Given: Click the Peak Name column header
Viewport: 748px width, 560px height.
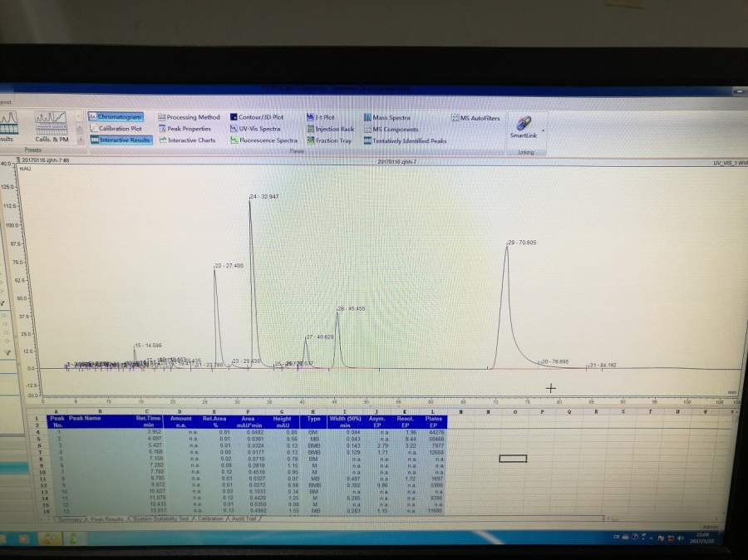Looking at the screenshot, I should [x=85, y=418].
